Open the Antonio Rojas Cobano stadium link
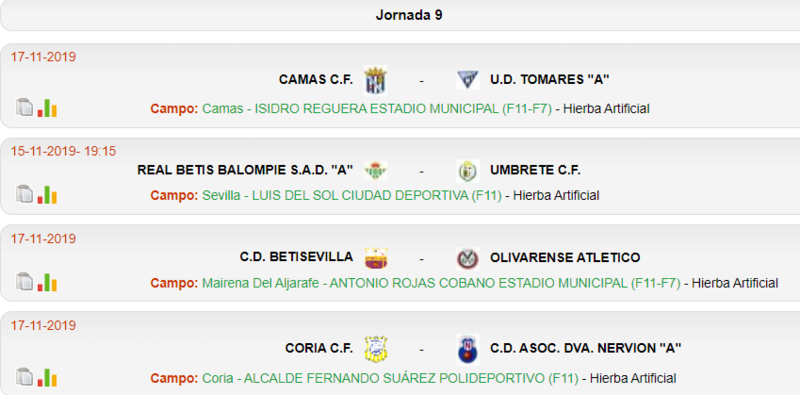This screenshot has height=395, width=800. (x=441, y=283)
